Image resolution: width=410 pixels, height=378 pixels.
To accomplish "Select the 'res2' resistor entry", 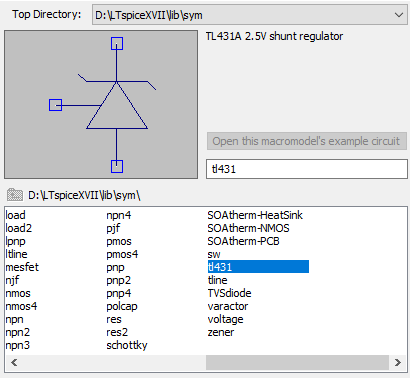I will click(x=117, y=332).
